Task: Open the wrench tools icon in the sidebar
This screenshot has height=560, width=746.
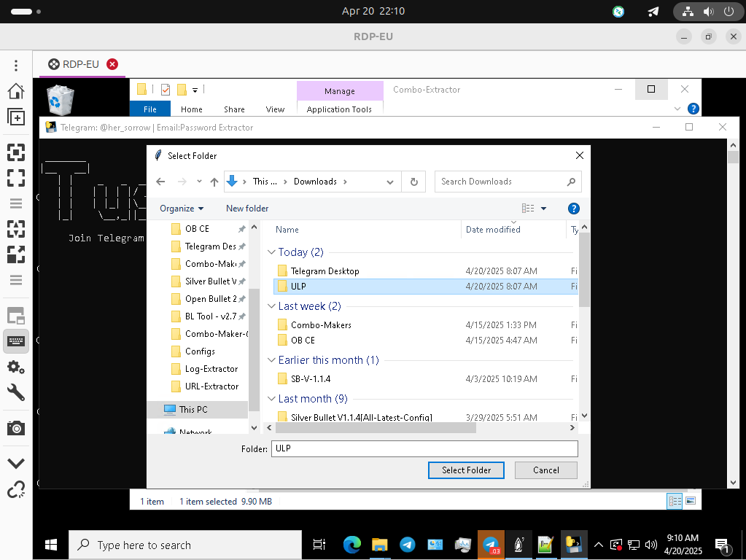Action: point(16,393)
